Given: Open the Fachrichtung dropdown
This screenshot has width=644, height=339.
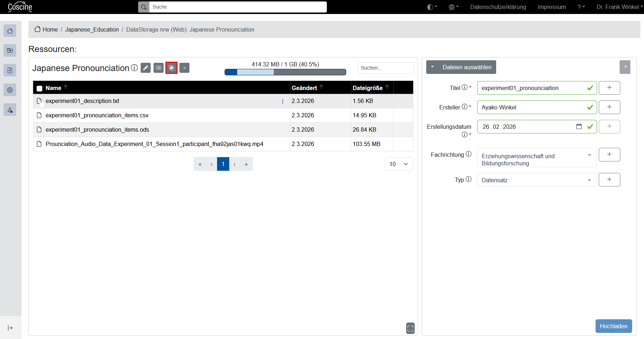Looking at the screenshot, I should click(x=536, y=158).
